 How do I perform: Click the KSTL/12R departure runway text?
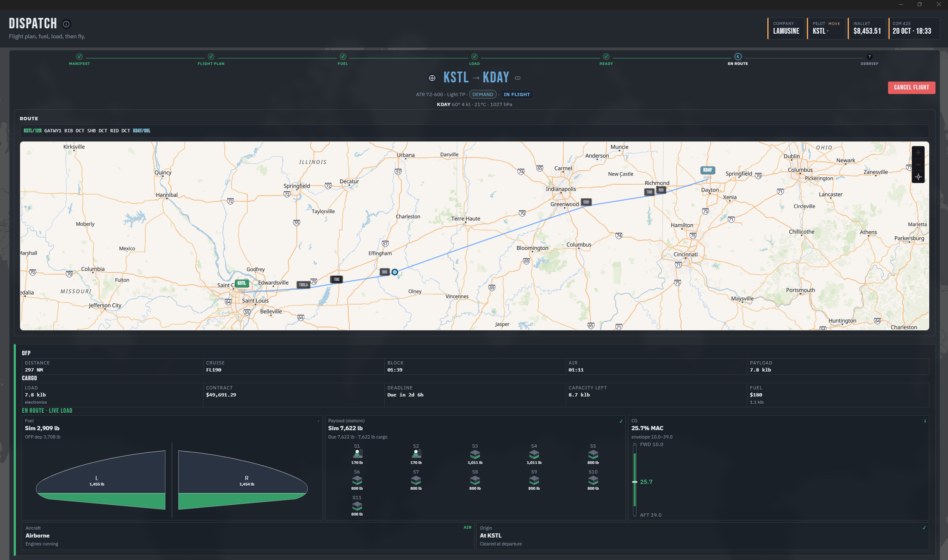32,131
